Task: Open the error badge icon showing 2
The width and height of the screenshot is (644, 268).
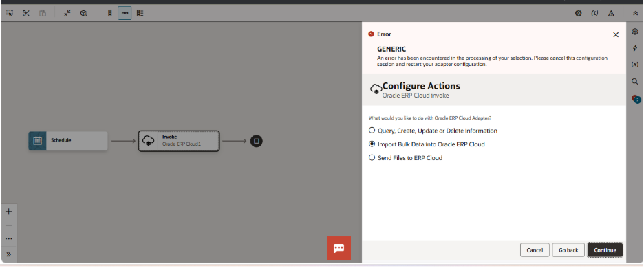Action: (x=636, y=99)
